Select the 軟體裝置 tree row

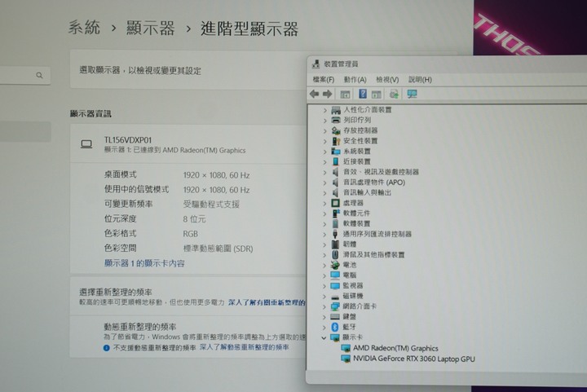357,223
